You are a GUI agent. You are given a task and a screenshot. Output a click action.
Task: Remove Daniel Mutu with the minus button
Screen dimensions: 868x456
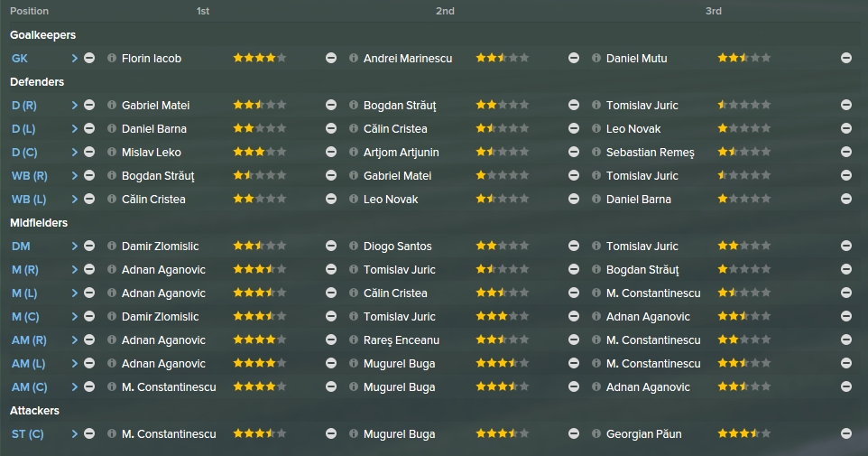845,58
